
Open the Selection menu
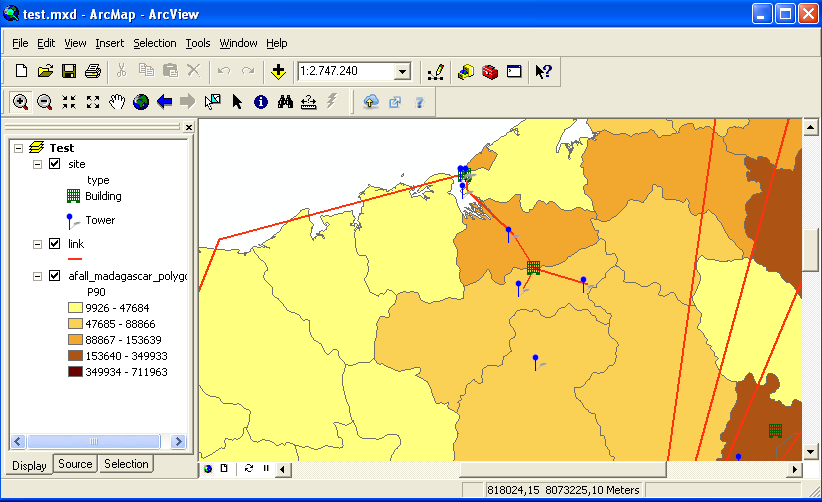(x=154, y=43)
